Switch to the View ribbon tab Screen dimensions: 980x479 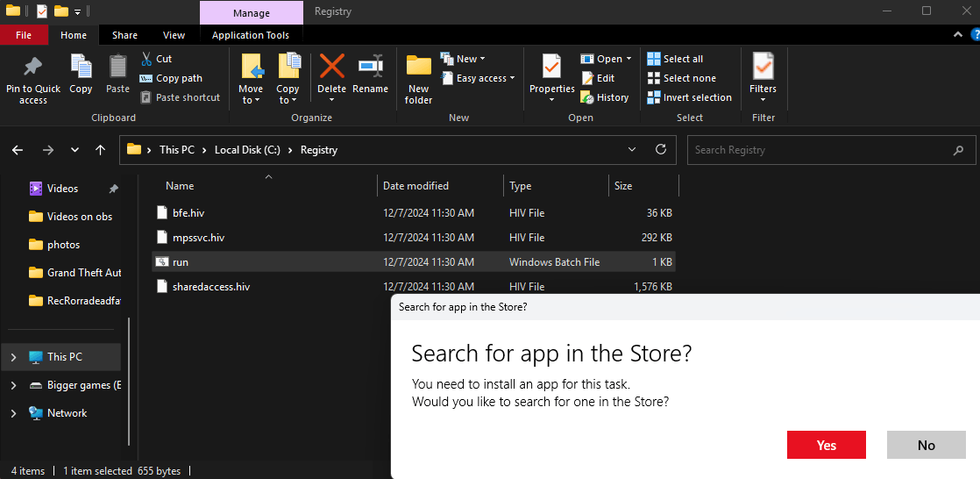coord(174,35)
